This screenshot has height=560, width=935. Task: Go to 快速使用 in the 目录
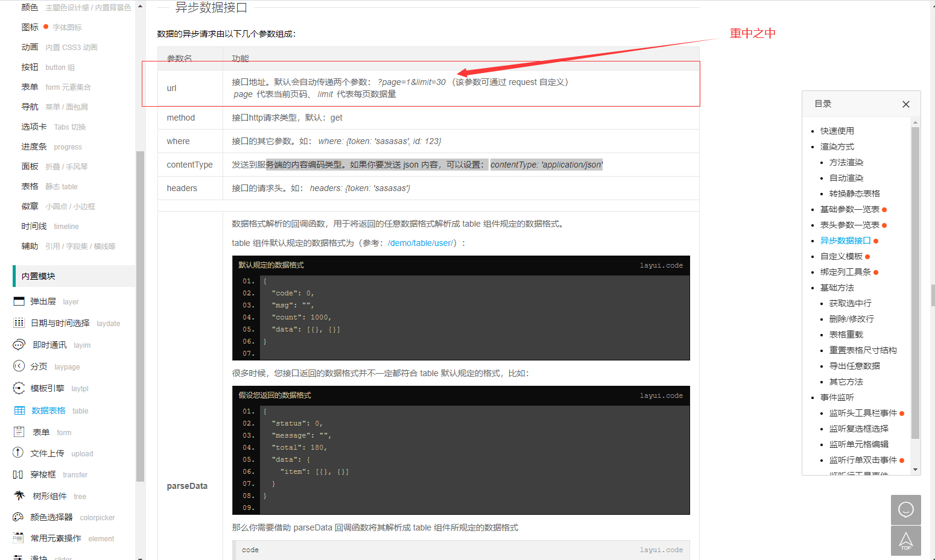click(x=837, y=131)
